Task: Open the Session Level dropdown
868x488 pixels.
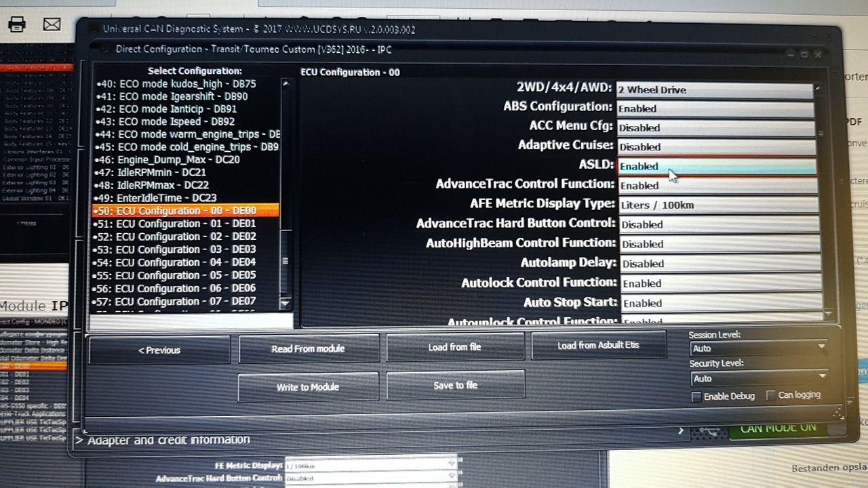Action: point(757,348)
